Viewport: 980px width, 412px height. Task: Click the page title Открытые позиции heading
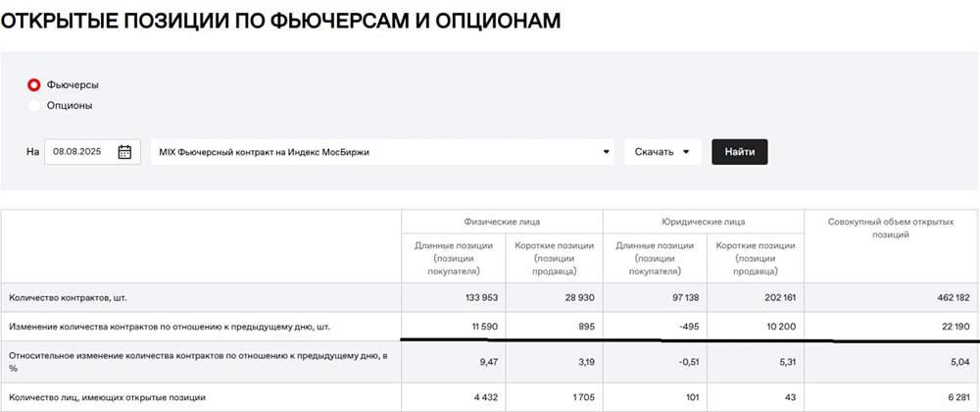280,22
